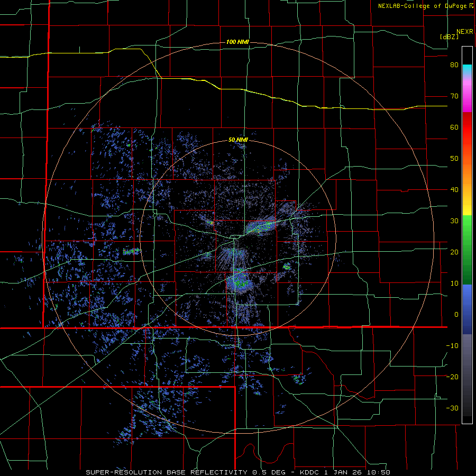Image resolution: width=476 pixels, height=476 pixels.
Task: Click the 50 value on dBZ scale
Action: click(x=454, y=159)
